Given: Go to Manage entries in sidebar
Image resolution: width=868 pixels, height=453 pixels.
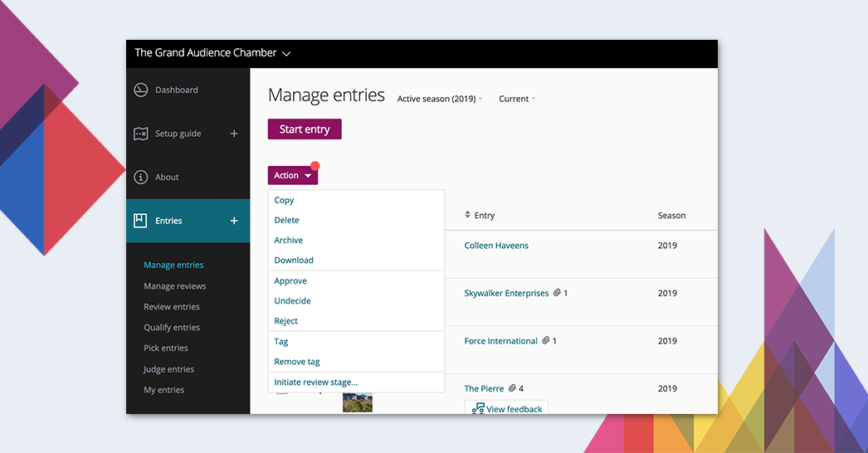Looking at the screenshot, I should point(173,265).
